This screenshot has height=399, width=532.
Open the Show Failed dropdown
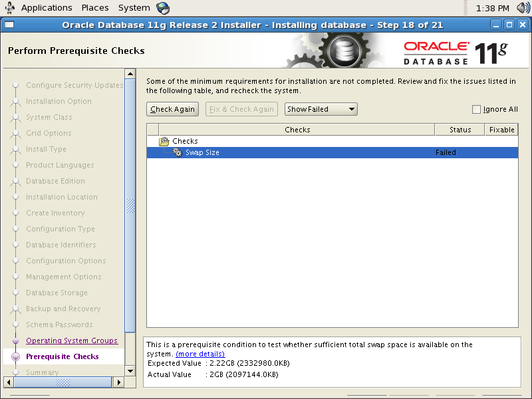point(321,109)
